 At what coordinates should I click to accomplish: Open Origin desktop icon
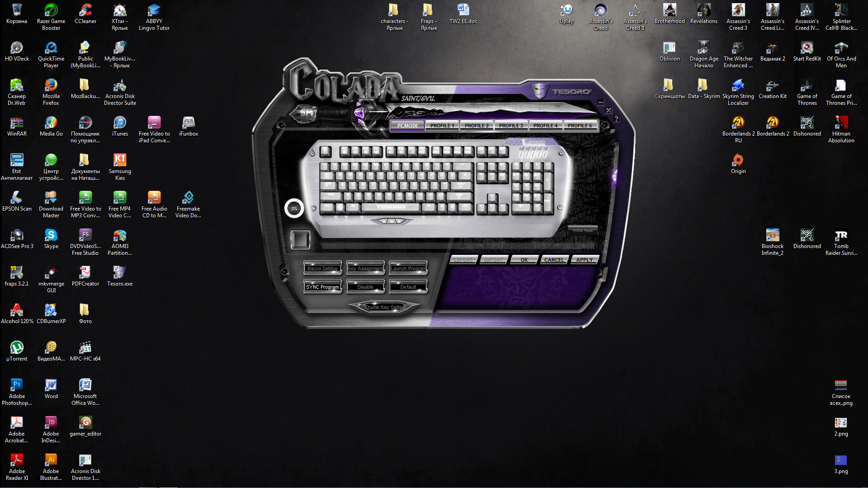(x=738, y=164)
